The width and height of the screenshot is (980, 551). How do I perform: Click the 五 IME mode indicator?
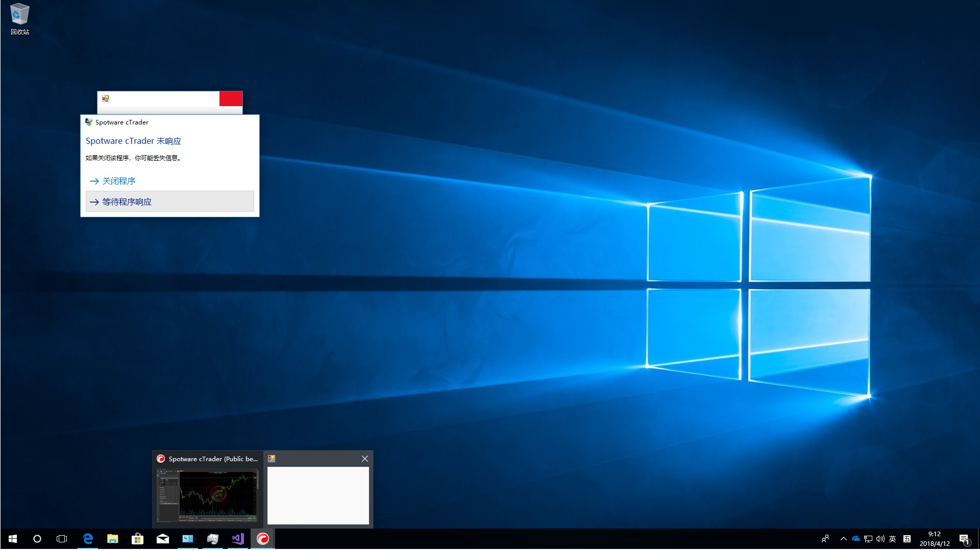[907, 539]
